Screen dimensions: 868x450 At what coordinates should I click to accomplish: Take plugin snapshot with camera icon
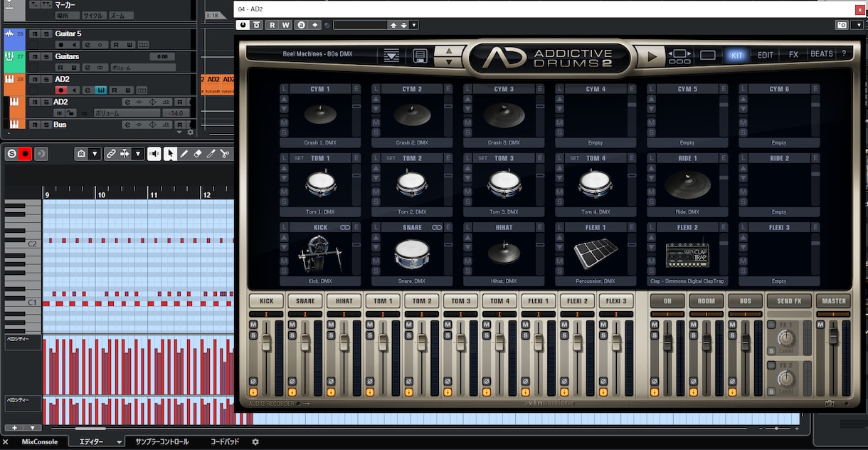point(842,25)
